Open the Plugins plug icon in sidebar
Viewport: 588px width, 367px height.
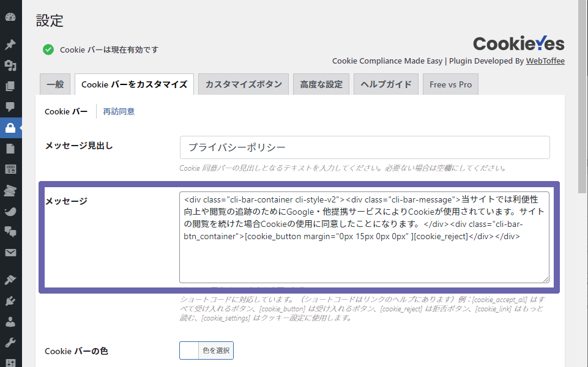[10, 300]
